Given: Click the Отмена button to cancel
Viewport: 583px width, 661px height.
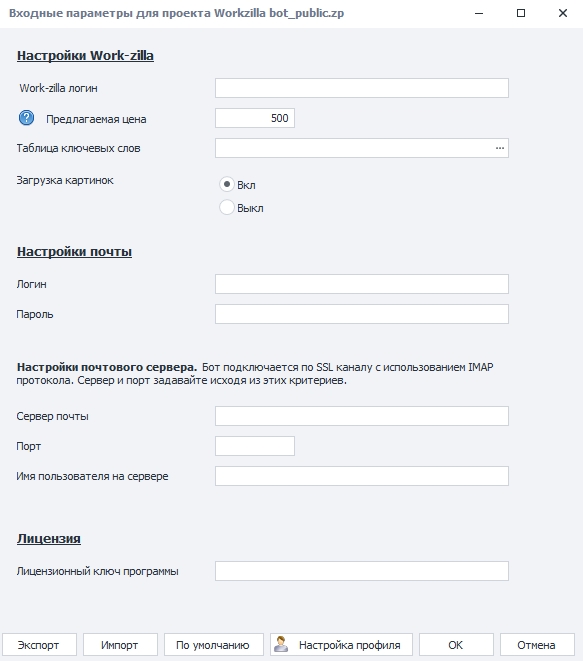Looking at the screenshot, I should [537, 645].
